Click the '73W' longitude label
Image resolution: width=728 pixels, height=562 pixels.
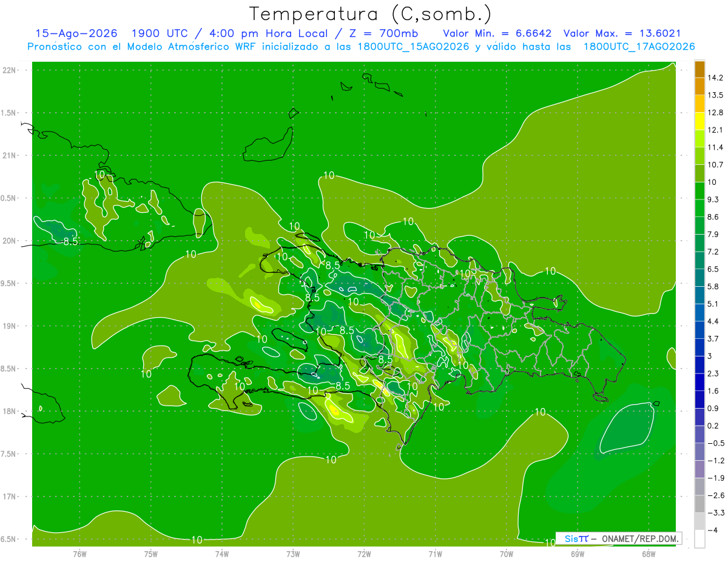[293, 554]
